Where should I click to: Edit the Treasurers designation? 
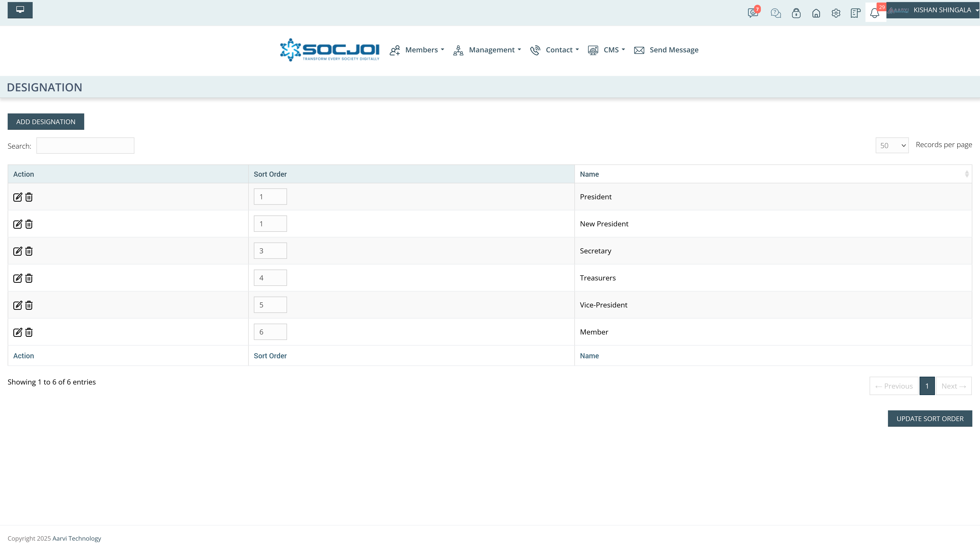click(x=18, y=278)
